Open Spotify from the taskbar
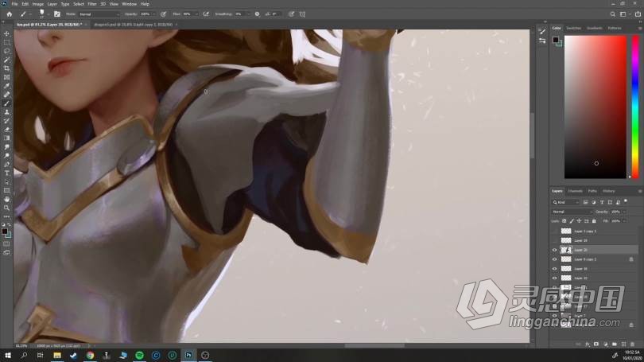The width and height of the screenshot is (644, 362). click(139, 355)
